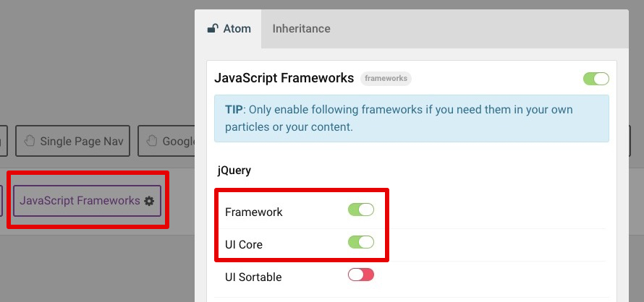Click the unlock icon on the Atom tab

213,29
